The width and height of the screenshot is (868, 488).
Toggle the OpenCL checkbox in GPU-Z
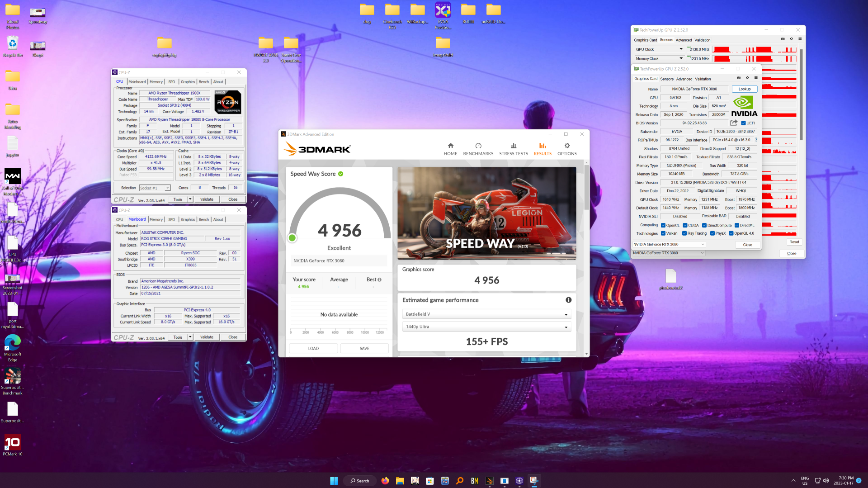click(x=663, y=225)
